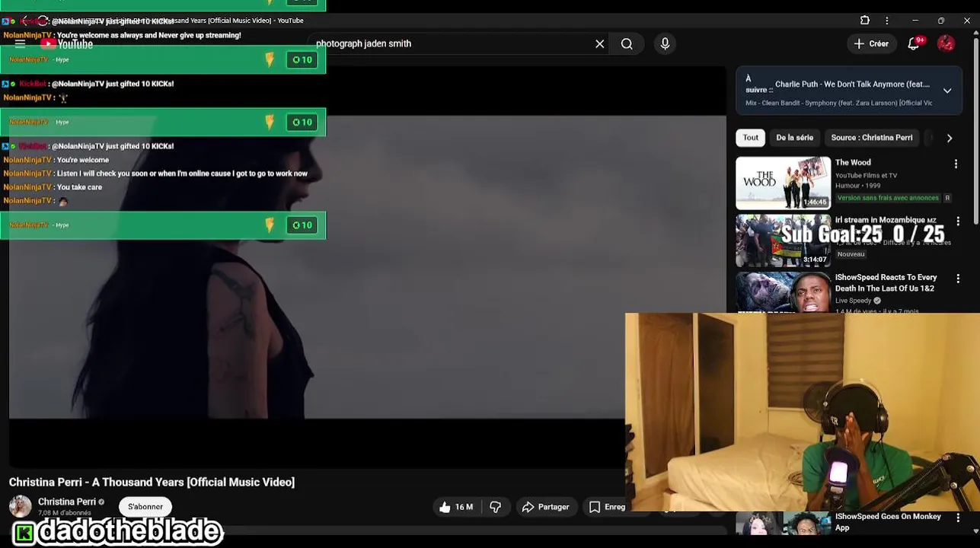Go to YouTube home via the logo

[x=67, y=44]
